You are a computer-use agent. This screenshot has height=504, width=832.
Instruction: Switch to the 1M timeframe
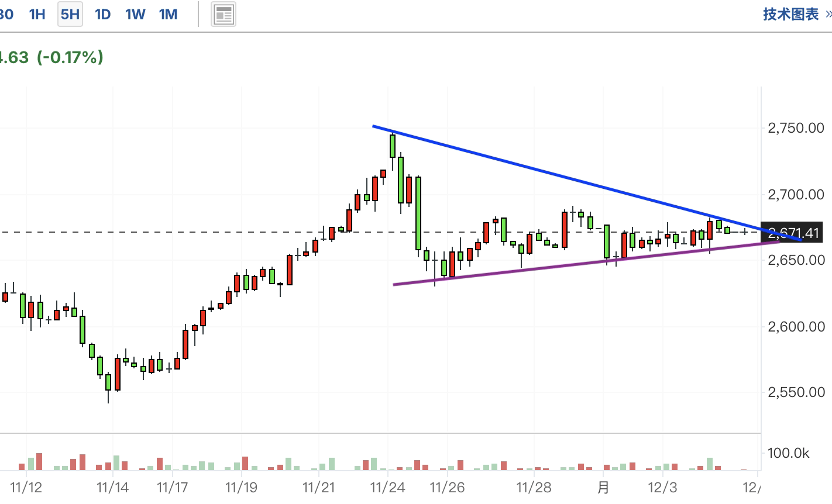tap(169, 15)
